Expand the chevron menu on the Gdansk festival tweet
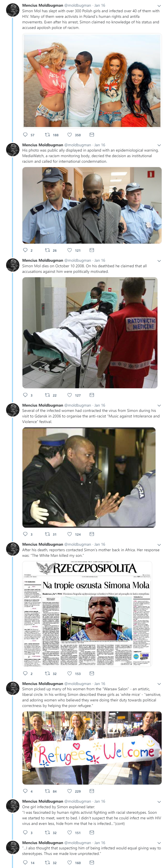168x868 pixels. click(x=159, y=405)
